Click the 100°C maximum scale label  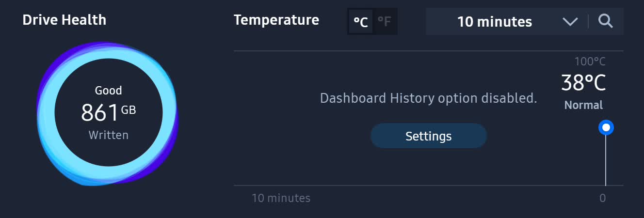pos(590,62)
